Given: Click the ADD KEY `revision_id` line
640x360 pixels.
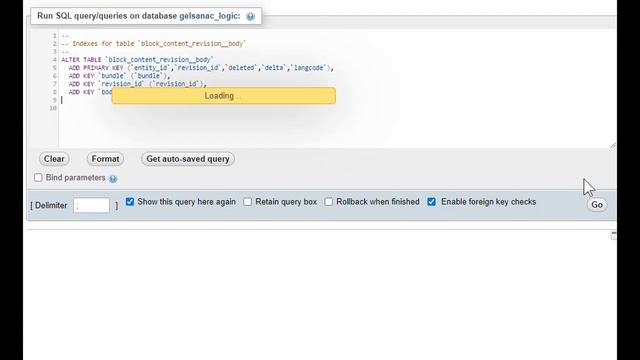Looking at the screenshot, I should (x=138, y=84).
